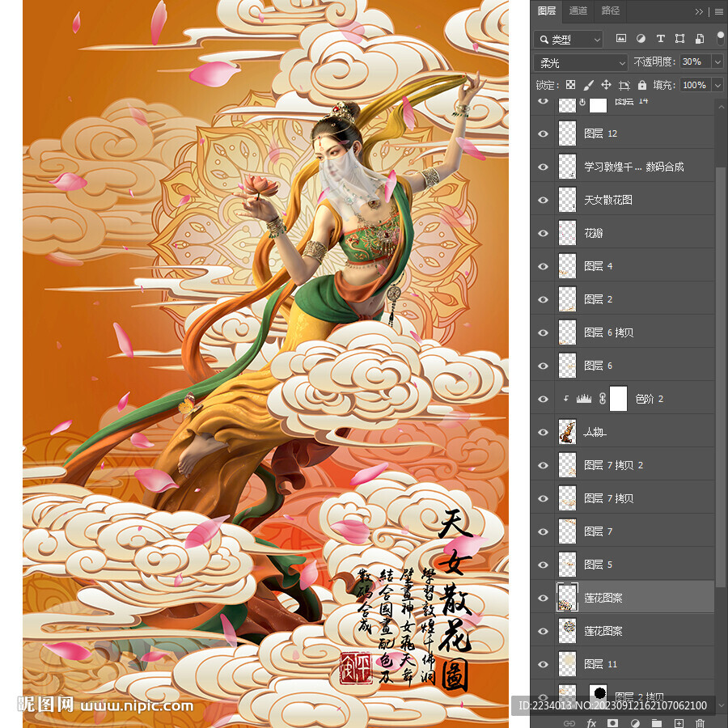Switch to the 路径 tab
Screen dimensions: 728x728
click(x=610, y=11)
